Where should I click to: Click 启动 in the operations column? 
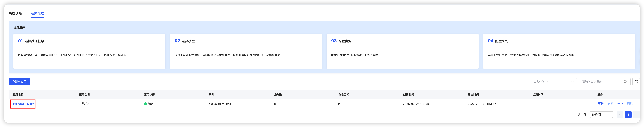(610, 104)
